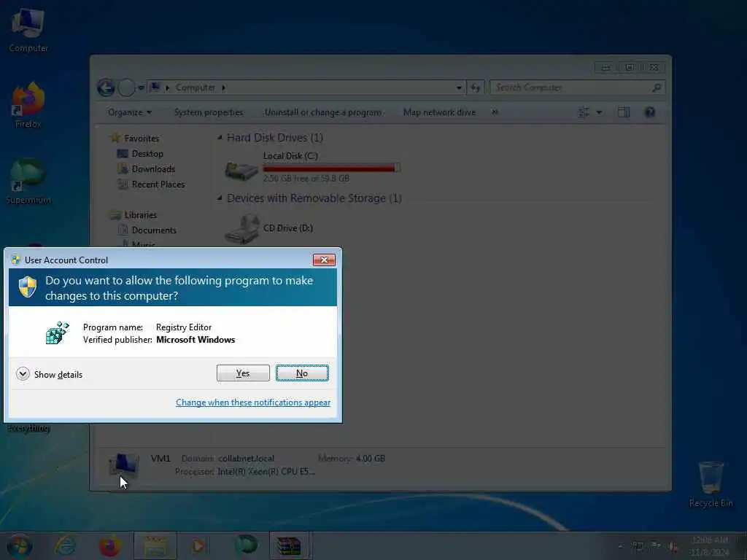Open Supermium from the taskbar
The height and width of the screenshot is (560, 747).
[247, 545]
